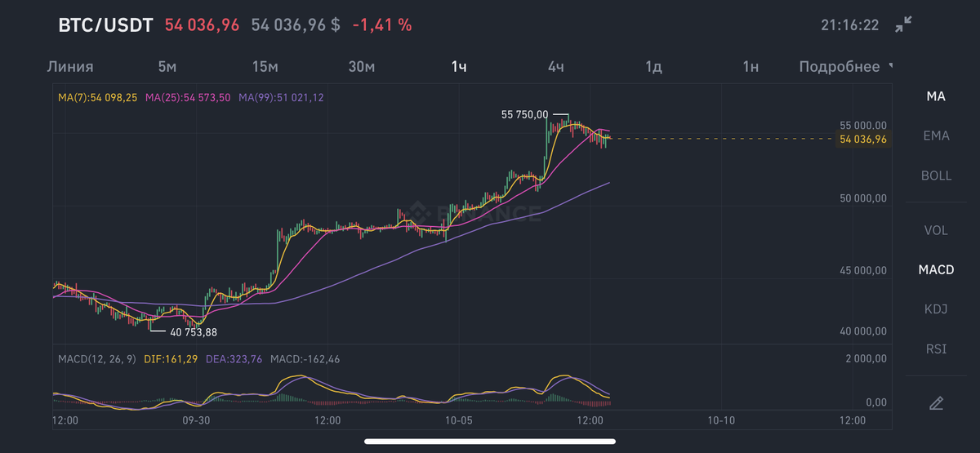Viewport: 980px width, 453px height.
Task: Switch sub-chart to KDJ
Action: pyautogui.click(x=936, y=309)
